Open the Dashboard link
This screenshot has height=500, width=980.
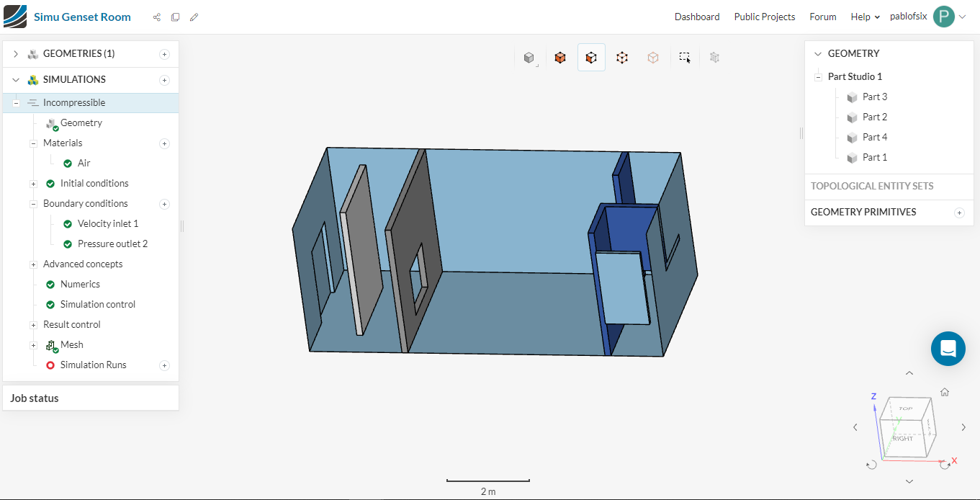(696, 17)
